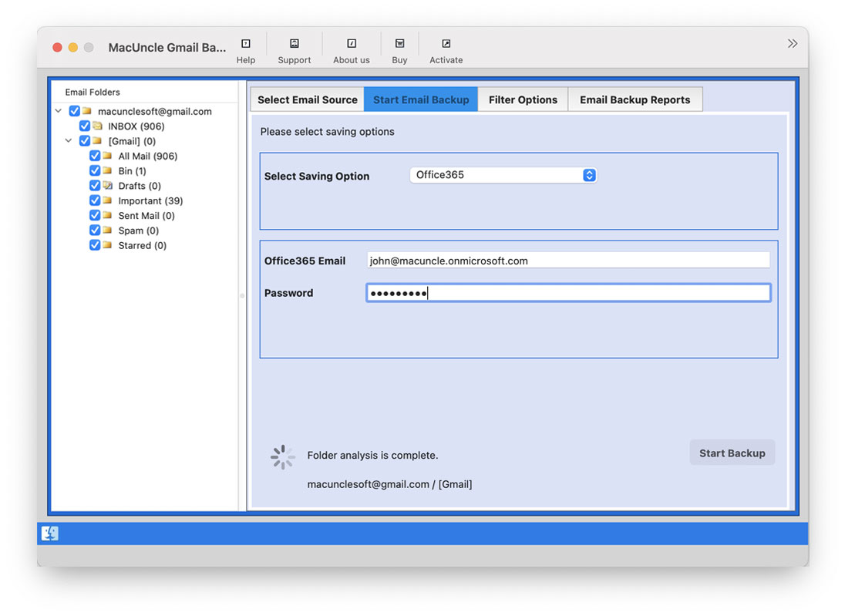Viewport: 845px width, 616px height.
Task: Uncheck the Spam (0) folder
Action: [x=96, y=230]
